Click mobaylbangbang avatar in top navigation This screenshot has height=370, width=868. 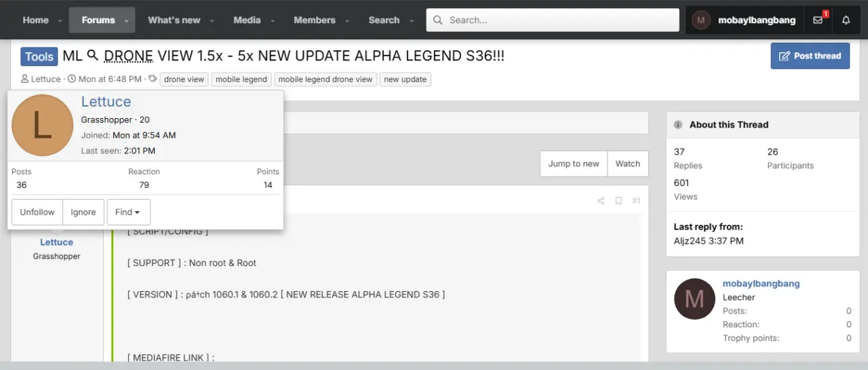(x=701, y=20)
